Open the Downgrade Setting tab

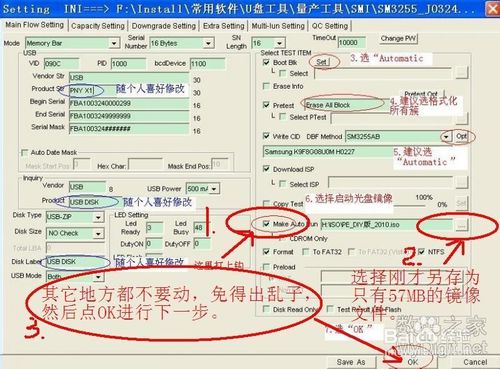pyautogui.click(x=164, y=26)
